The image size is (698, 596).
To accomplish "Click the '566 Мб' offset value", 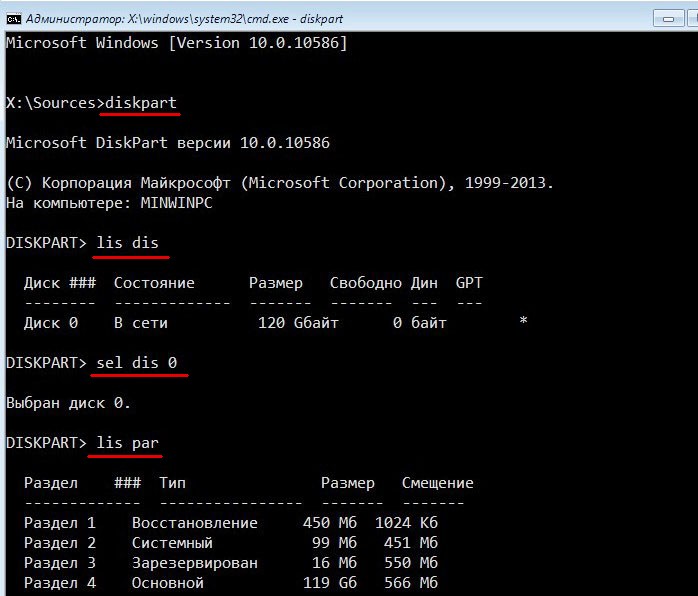I will (410, 583).
